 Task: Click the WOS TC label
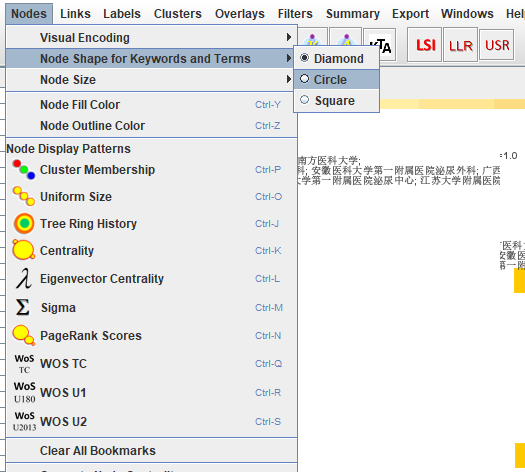[64, 364]
